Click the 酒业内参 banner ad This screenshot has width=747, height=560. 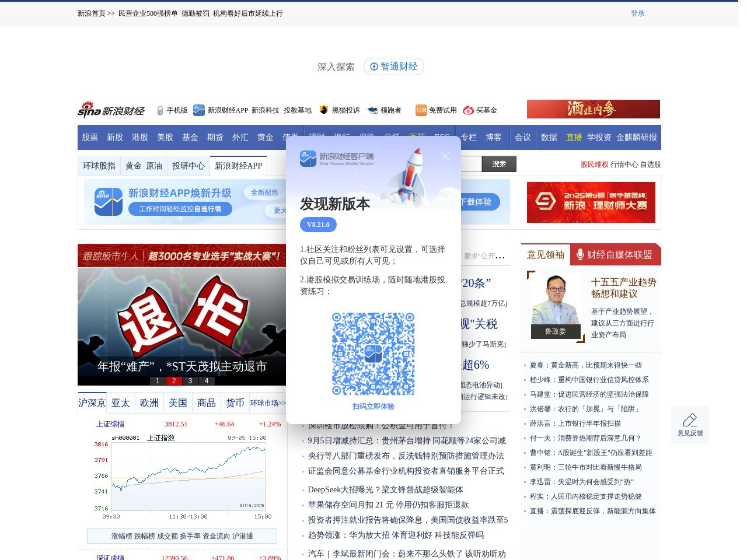click(x=594, y=109)
